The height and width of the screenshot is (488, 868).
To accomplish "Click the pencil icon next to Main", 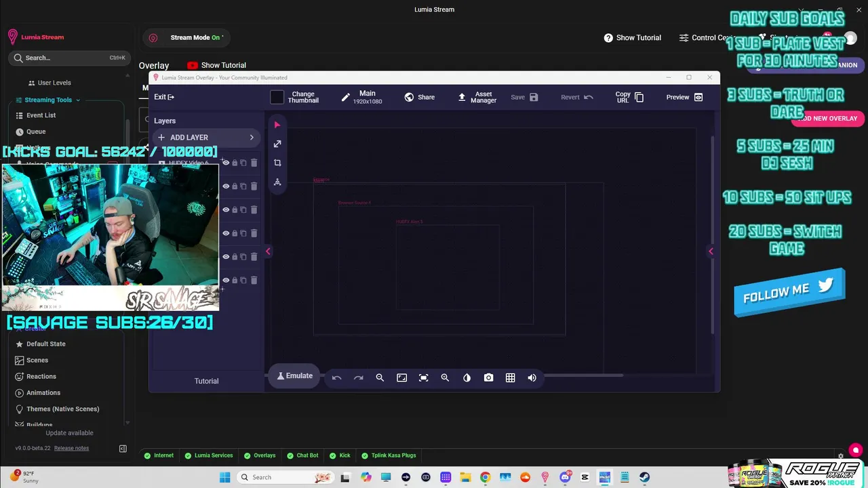I will [345, 98].
